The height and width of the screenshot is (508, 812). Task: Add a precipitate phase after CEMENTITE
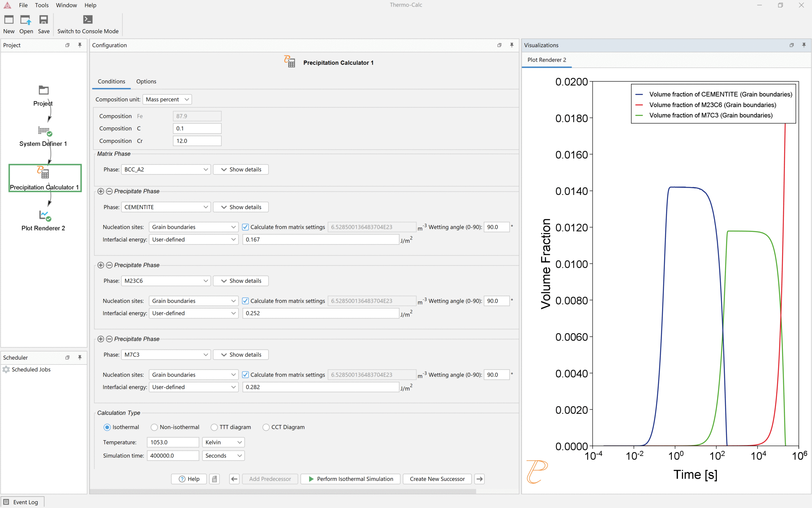pos(101,191)
